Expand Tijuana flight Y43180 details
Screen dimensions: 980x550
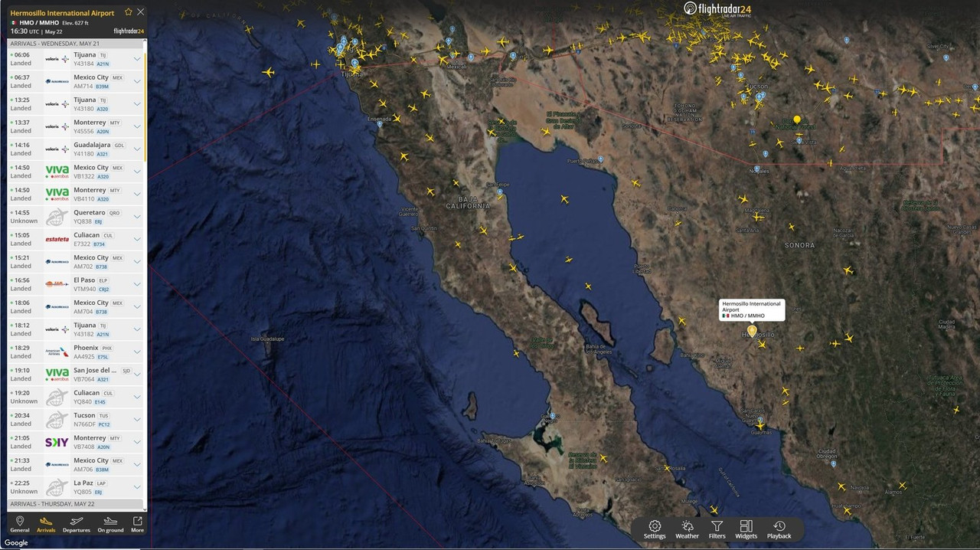tap(137, 104)
